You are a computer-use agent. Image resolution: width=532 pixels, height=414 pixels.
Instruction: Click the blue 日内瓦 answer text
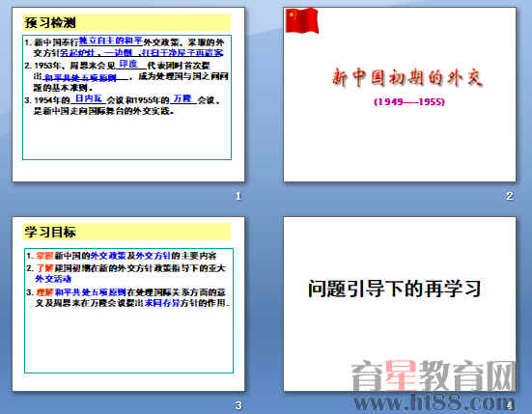click(x=89, y=98)
